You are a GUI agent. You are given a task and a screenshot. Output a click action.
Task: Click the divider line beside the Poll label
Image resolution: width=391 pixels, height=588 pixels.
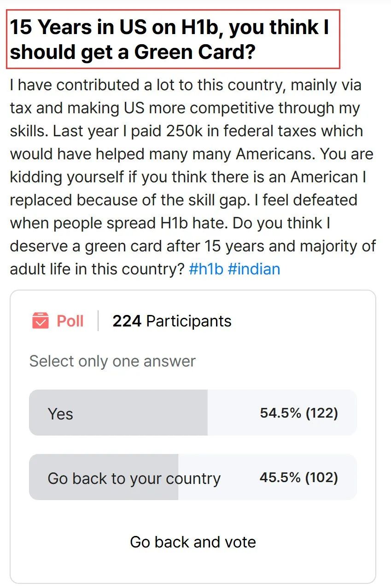[98, 321]
